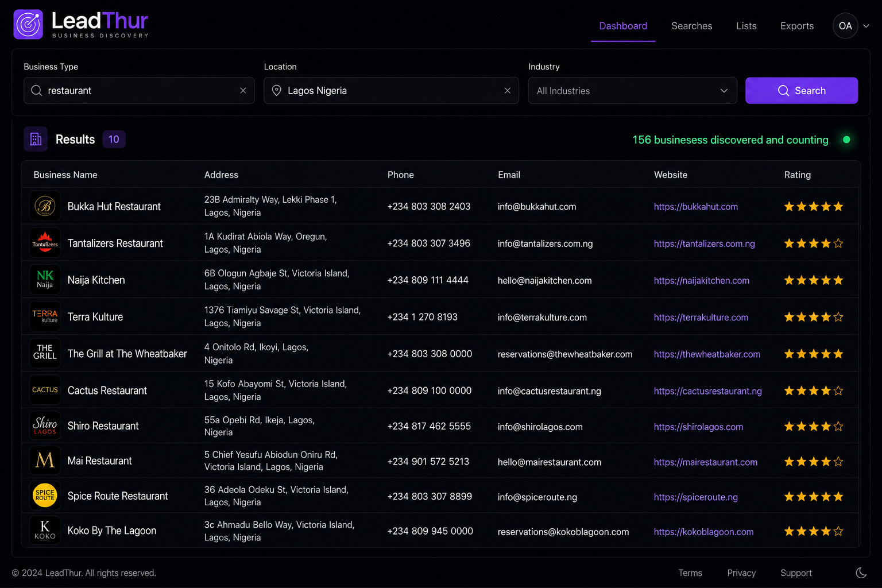Expand the account dropdown chevron
882x588 pixels.
pyautogui.click(x=866, y=26)
